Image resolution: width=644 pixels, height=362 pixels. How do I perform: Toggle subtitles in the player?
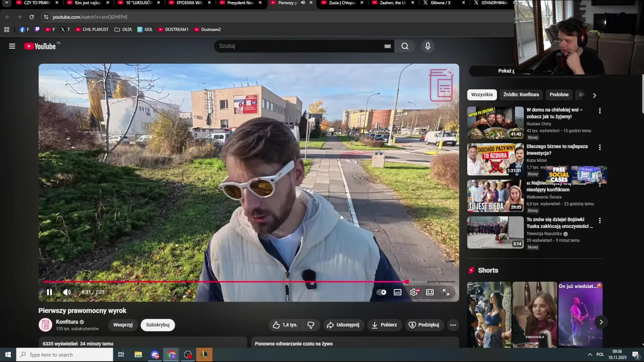pyautogui.click(x=397, y=292)
